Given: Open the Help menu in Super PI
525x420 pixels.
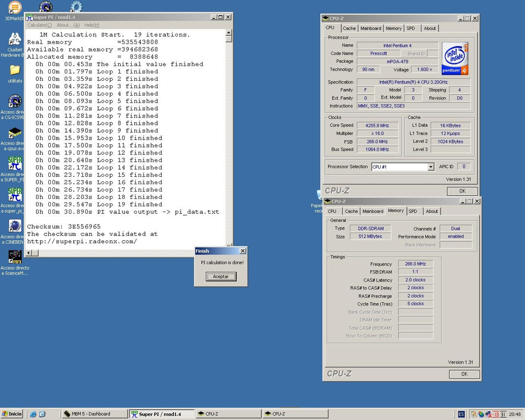Looking at the screenshot, I should tap(92, 25).
